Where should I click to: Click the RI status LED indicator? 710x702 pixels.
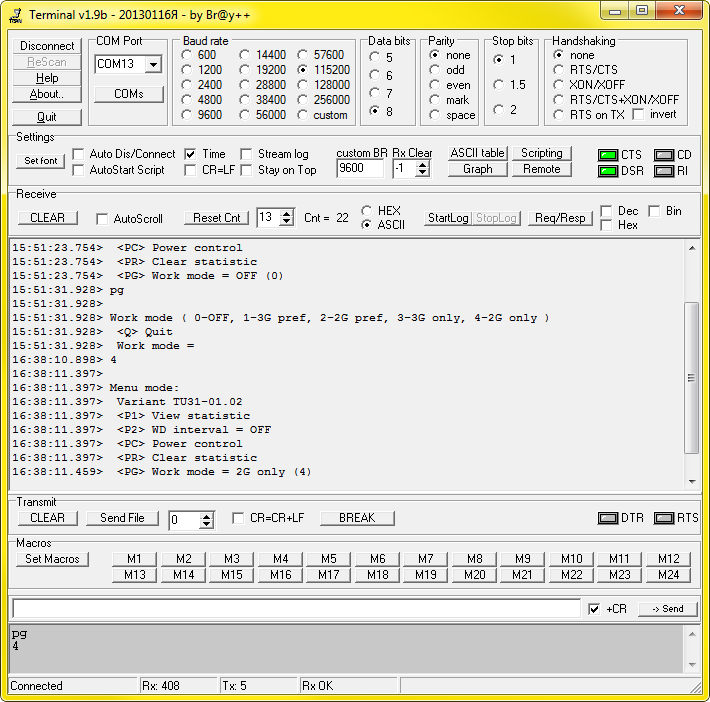click(663, 171)
